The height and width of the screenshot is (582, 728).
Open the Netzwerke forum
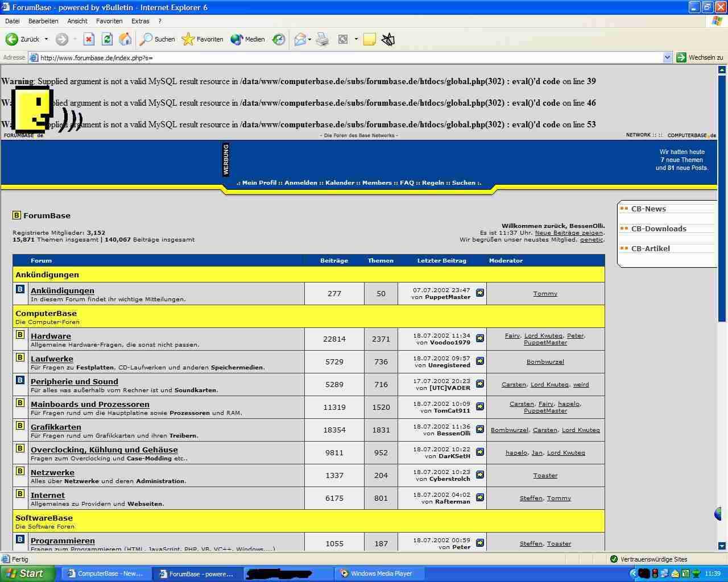click(52, 472)
